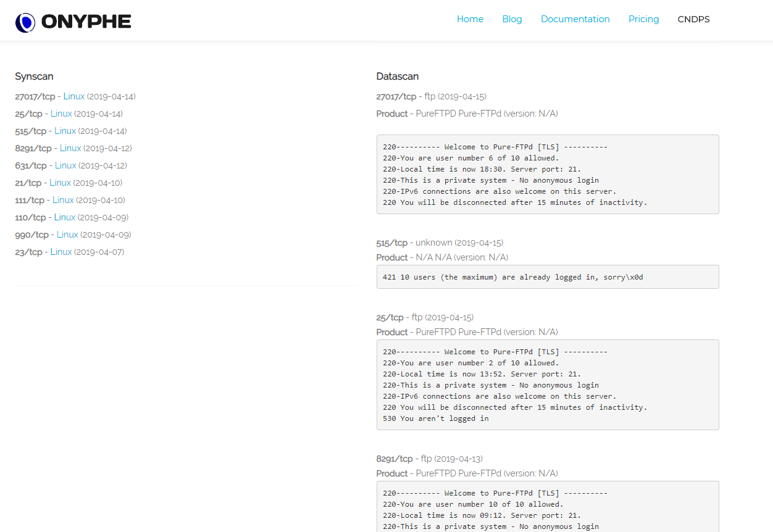The height and width of the screenshot is (532, 773).
Task: Click the ONYPHE logo icon
Action: coord(24,22)
